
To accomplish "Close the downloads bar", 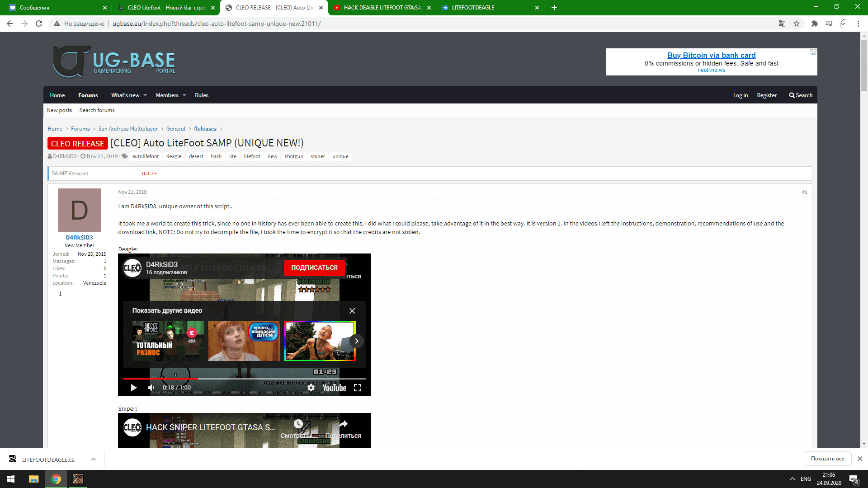I will pos(859,459).
